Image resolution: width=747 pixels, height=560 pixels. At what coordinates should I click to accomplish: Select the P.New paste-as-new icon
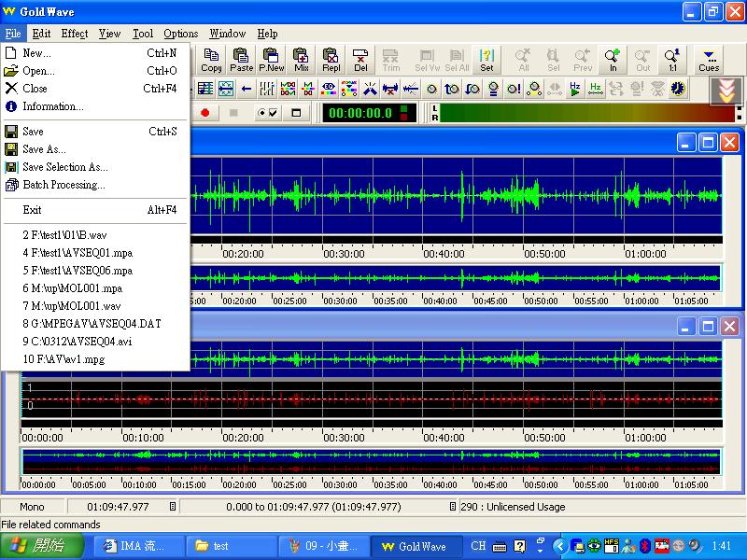point(272,60)
